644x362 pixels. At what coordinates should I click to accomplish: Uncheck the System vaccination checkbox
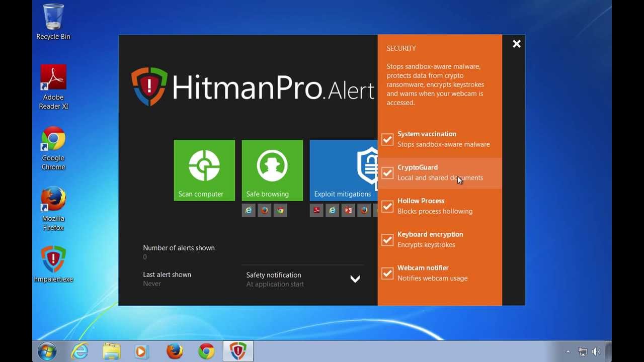(387, 139)
